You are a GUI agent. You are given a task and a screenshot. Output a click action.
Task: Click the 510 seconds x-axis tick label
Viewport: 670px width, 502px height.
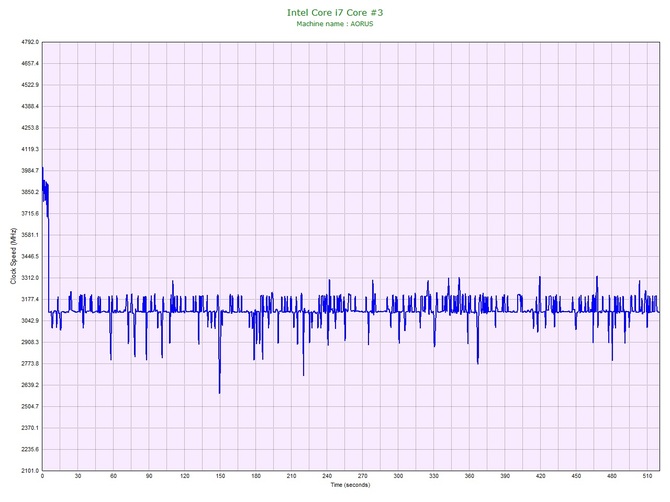click(647, 476)
